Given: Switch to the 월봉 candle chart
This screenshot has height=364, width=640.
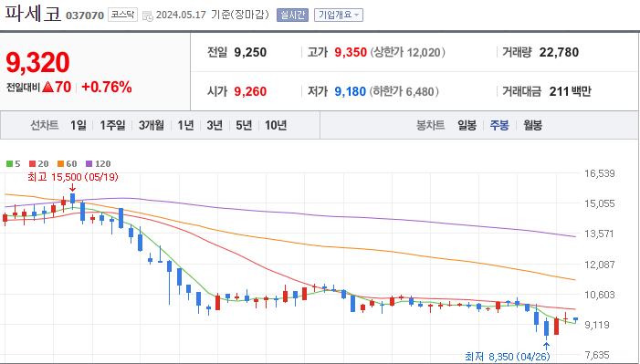Looking at the screenshot, I should pos(532,125).
